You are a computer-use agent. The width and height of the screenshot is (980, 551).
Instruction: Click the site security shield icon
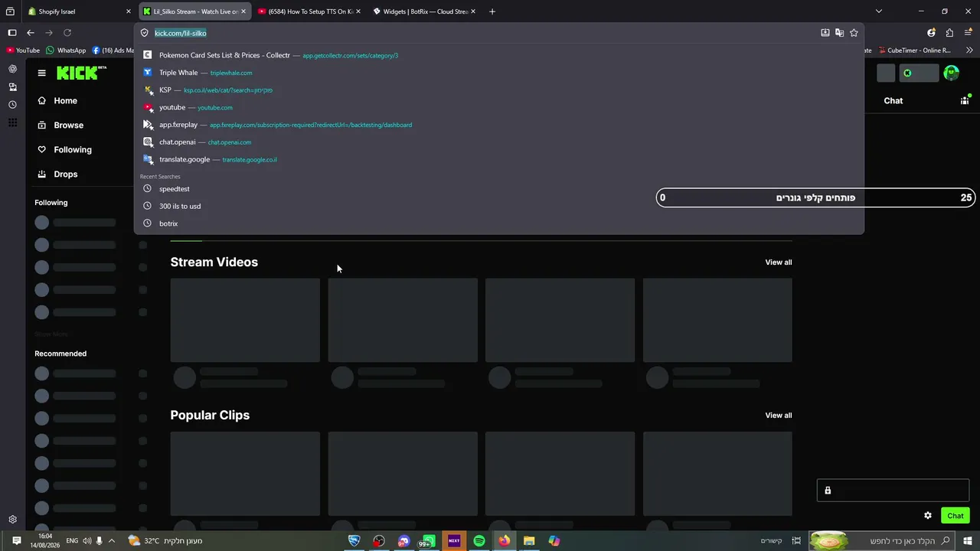144,33
